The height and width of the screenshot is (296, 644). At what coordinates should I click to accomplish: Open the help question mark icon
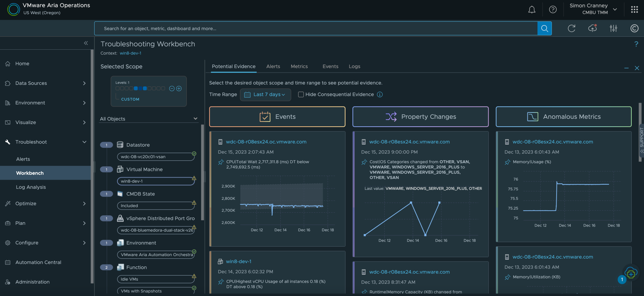click(553, 9)
